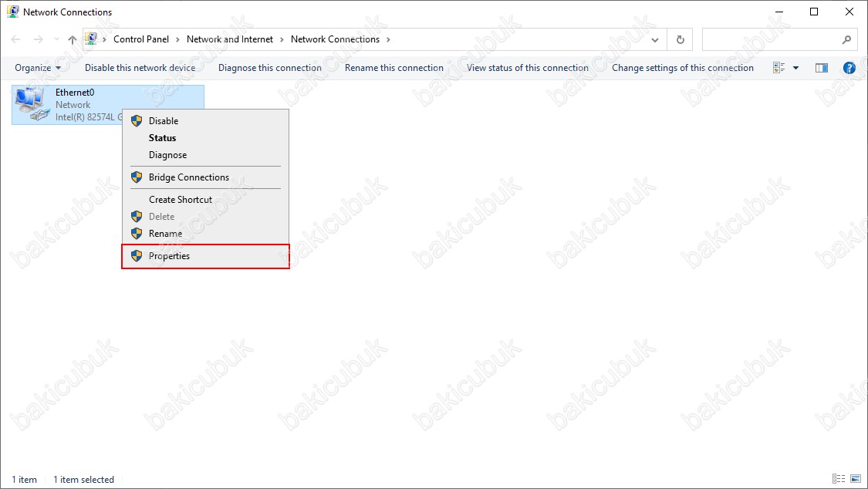The image size is (868, 489).
Task: Click the shield icon beside Properties
Action: pos(137,256)
